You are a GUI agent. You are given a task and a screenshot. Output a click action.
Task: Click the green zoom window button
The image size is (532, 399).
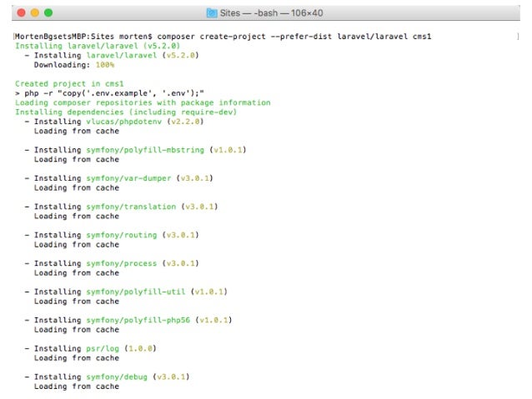(x=48, y=12)
